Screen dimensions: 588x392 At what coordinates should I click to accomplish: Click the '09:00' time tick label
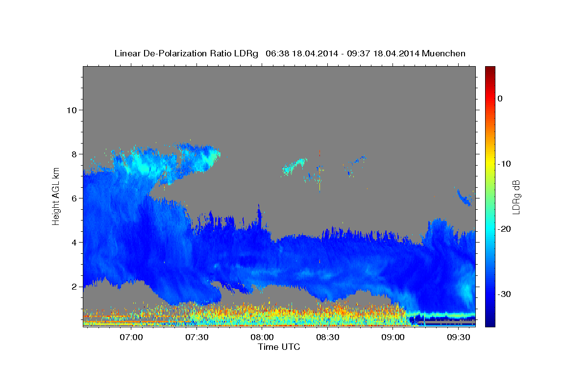point(393,338)
